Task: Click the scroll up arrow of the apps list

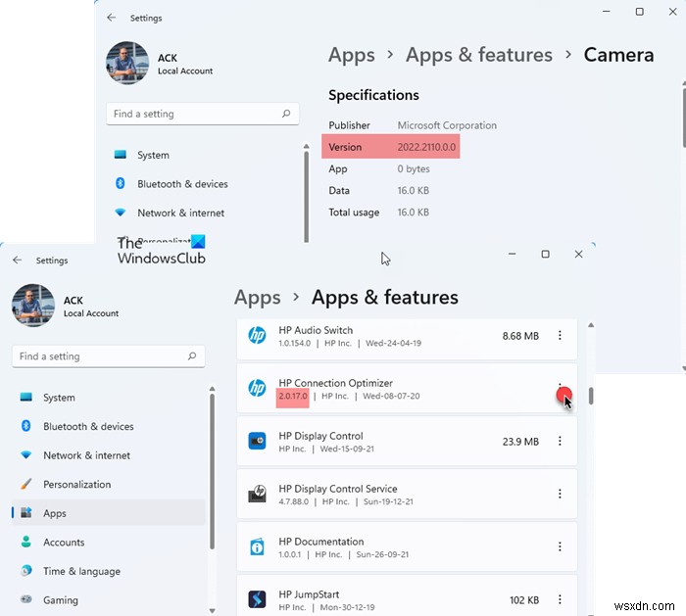Action: pyautogui.click(x=591, y=325)
